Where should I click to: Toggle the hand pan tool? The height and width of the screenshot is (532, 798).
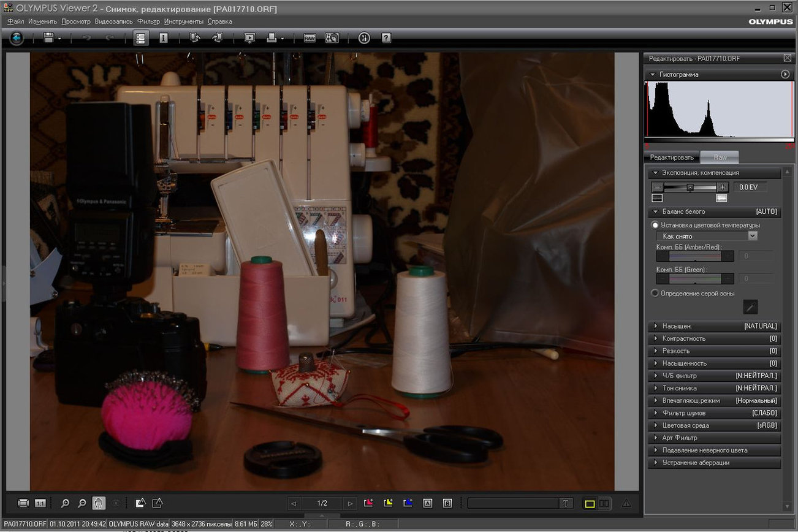click(x=99, y=503)
